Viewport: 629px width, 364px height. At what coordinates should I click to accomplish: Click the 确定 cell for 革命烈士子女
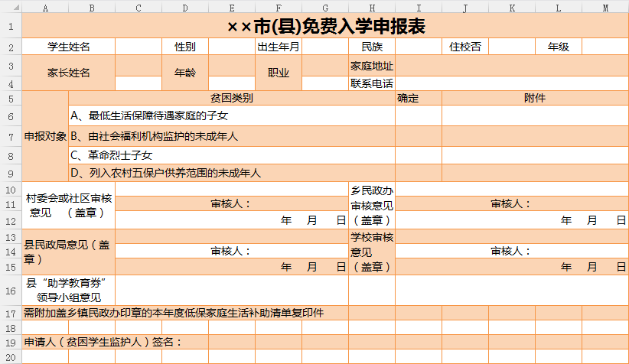[x=418, y=155]
